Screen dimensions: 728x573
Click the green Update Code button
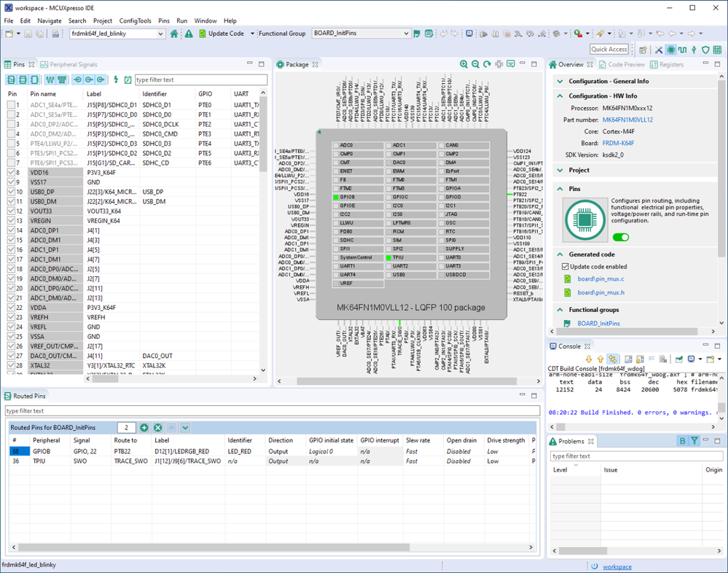tap(222, 34)
